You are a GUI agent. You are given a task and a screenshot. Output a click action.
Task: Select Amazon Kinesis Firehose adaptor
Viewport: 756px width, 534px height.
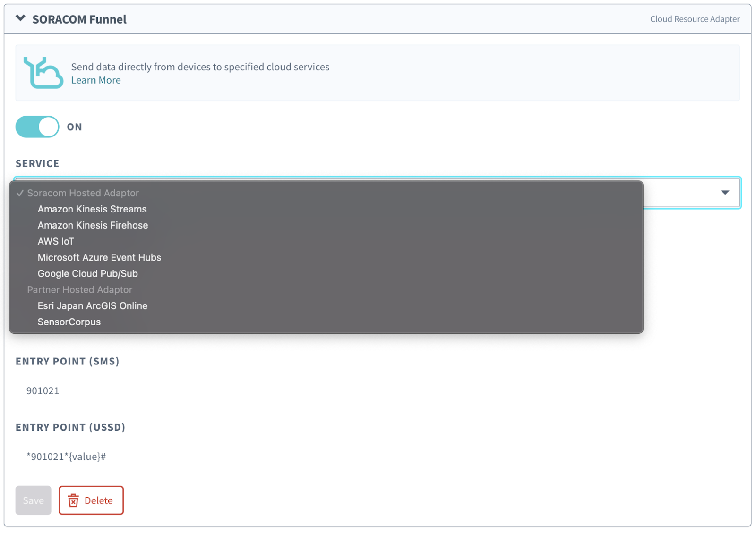coord(93,225)
